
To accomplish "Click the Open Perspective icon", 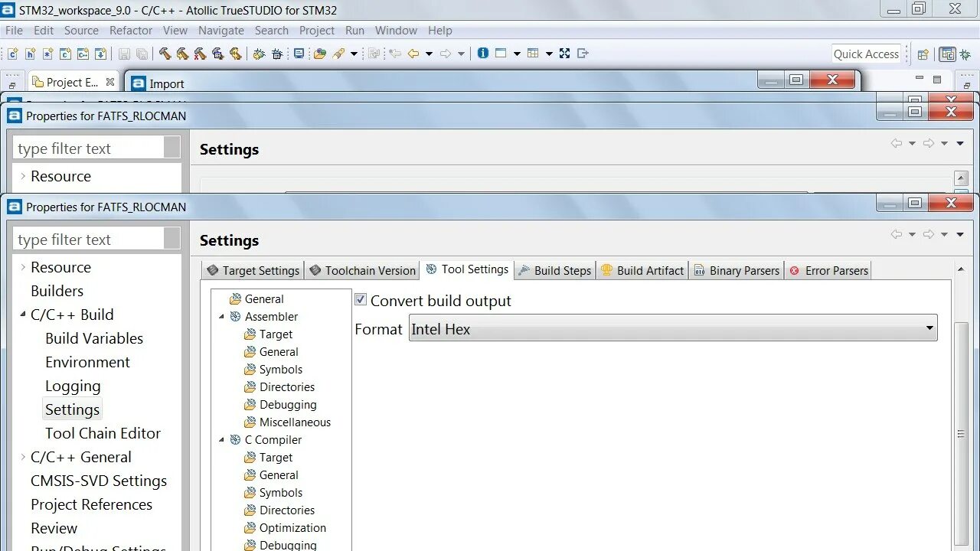I will [x=923, y=54].
